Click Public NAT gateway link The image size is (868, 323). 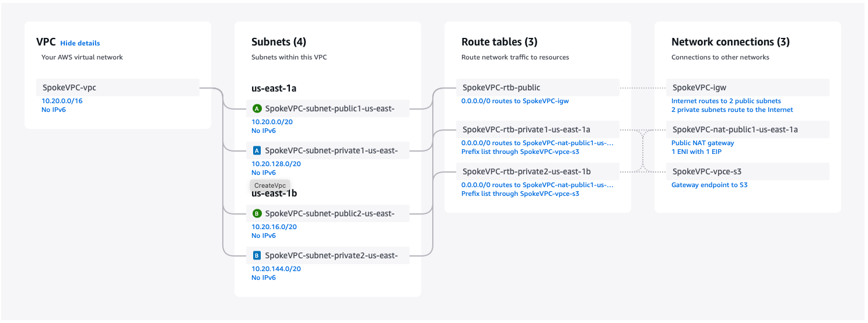coord(702,143)
